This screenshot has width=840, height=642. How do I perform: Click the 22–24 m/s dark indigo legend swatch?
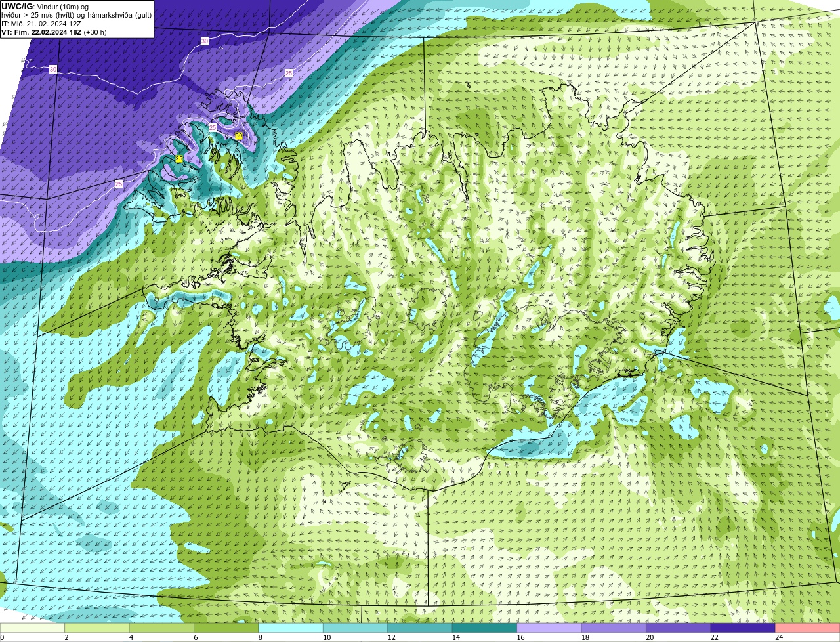pos(743,628)
